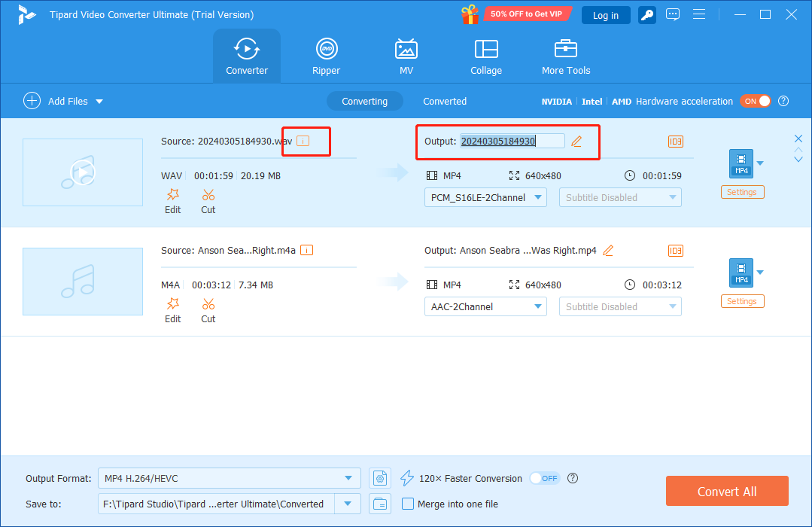Viewport: 812px width, 527px height.
Task: Expand the Add Files dropdown arrow
Action: [99, 102]
